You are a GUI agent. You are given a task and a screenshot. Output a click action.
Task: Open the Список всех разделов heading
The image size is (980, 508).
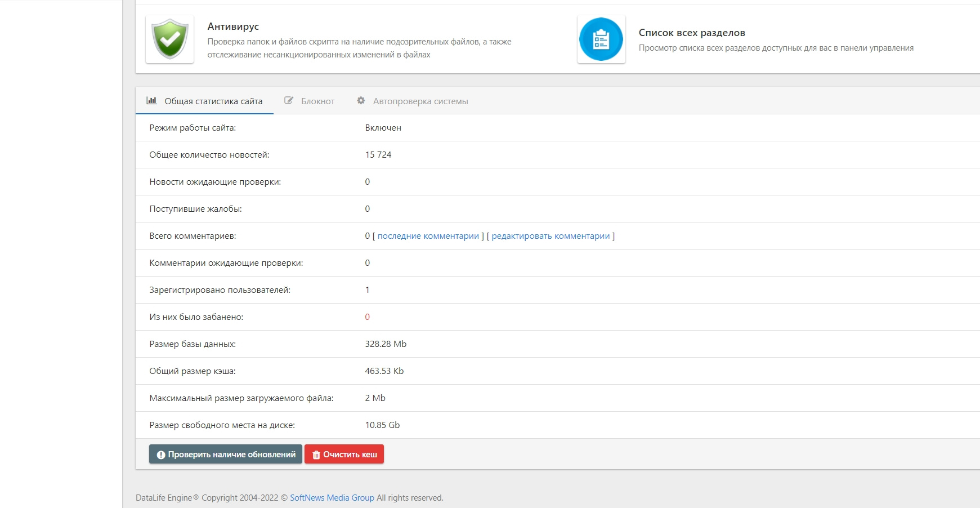point(692,33)
